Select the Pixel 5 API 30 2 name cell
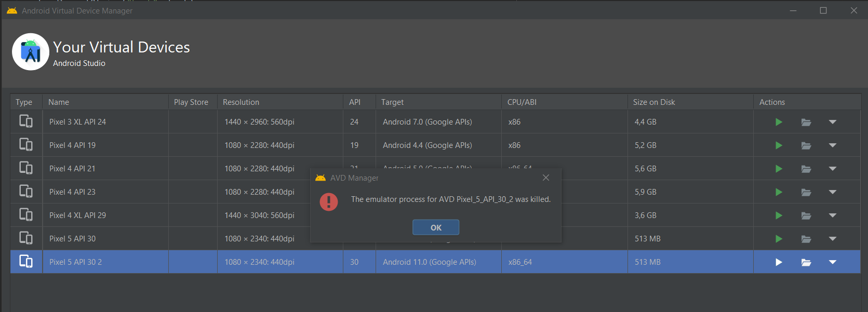 tap(105, 262)
